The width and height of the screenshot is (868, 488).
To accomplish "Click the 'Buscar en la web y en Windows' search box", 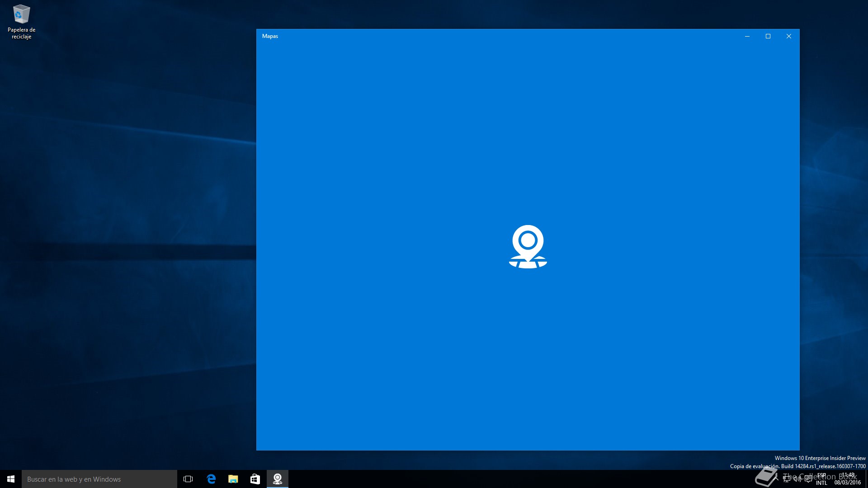I will tap(99, 479).
